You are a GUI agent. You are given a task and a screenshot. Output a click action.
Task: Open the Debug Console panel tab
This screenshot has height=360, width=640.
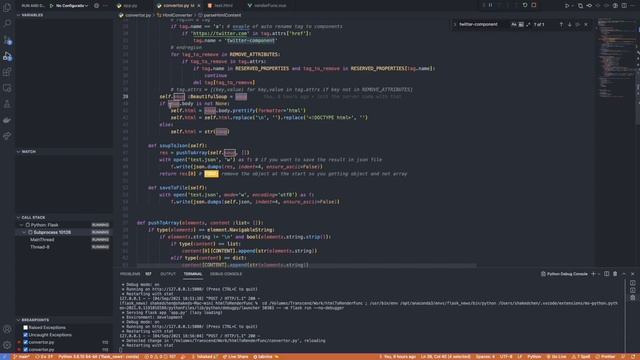pyautogui.click(x=226, y=274)
